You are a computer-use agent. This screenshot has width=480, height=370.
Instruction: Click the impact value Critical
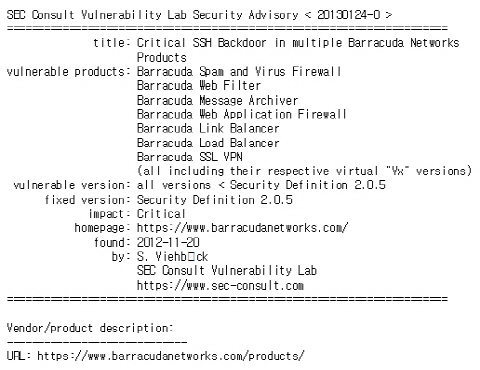point(161,214)
